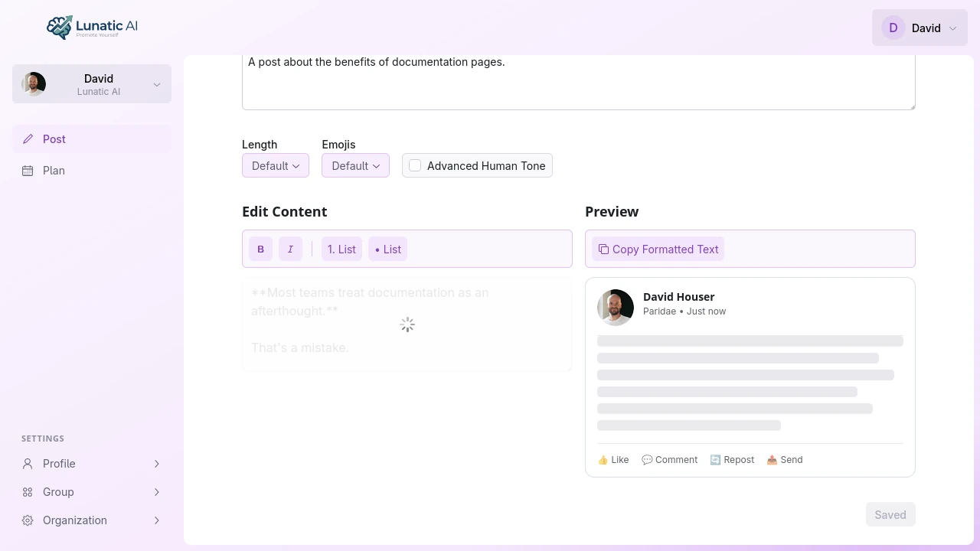Screen dimensions: 980x551
Task: Open the Plan page in sidebar
Action: [x=92, y=171]
